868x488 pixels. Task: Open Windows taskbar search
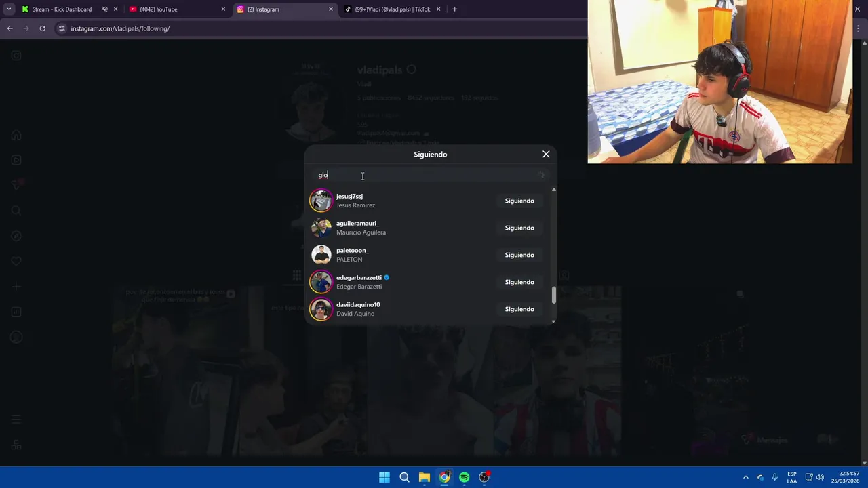[x=404, y=477]
